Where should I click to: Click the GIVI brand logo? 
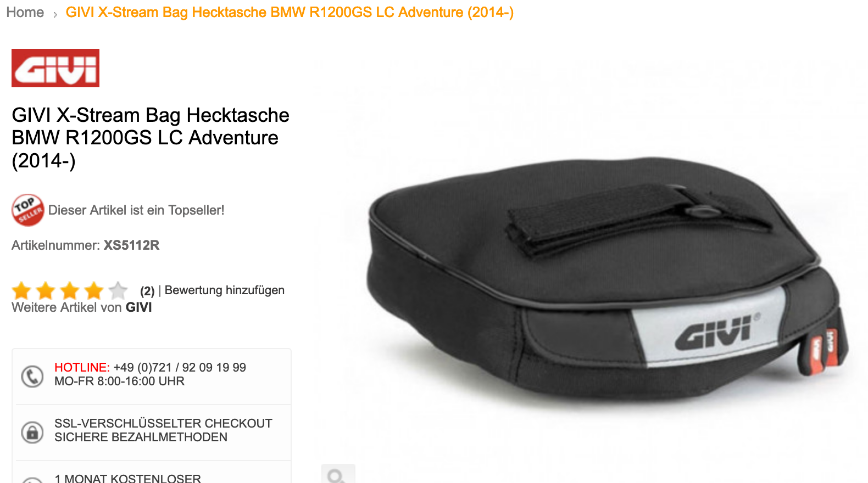pos(55,68)
